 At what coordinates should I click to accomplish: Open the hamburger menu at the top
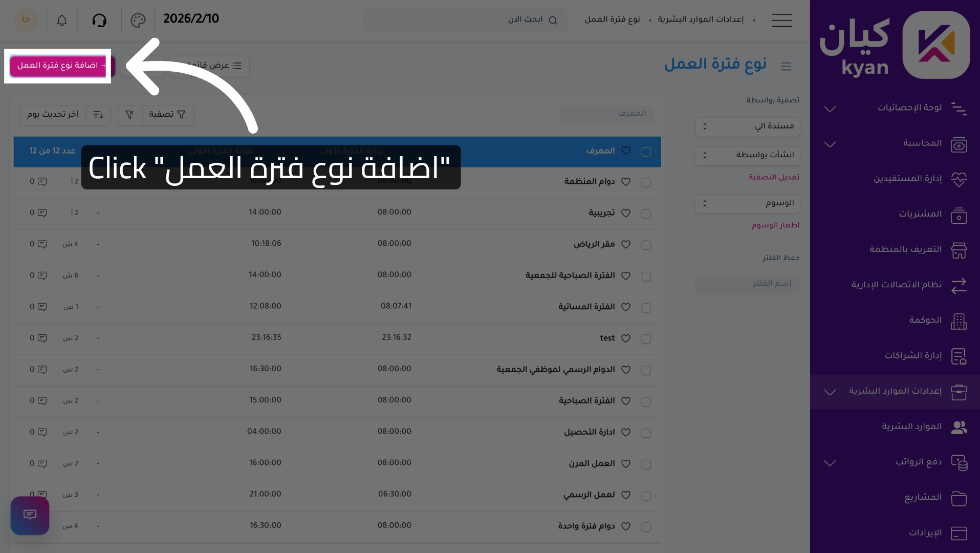[x=781, y=20]
